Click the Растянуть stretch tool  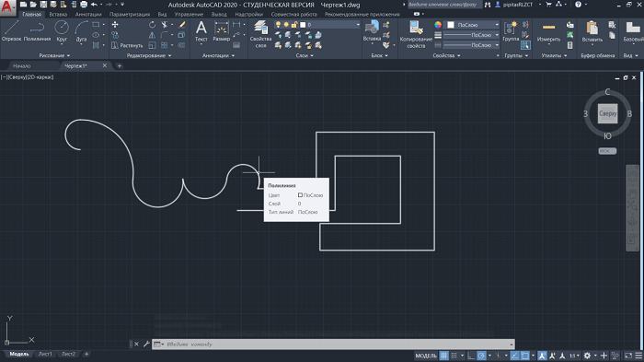[127, 45]
